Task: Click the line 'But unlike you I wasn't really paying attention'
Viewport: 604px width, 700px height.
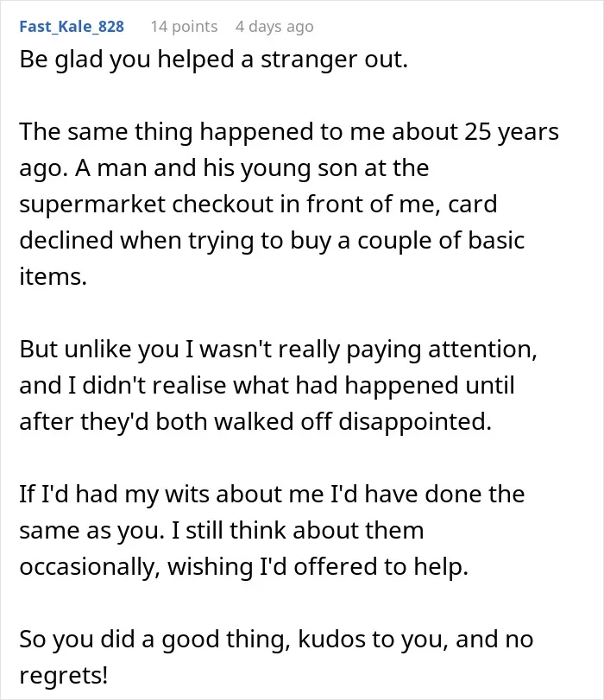Action: click(x=278, y=349)
